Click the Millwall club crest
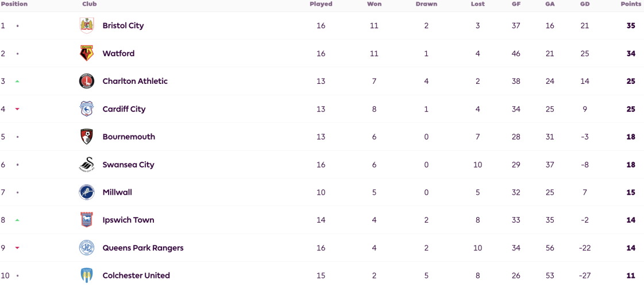This screenshot has width=644, height=287. click(x=87, y=192)
